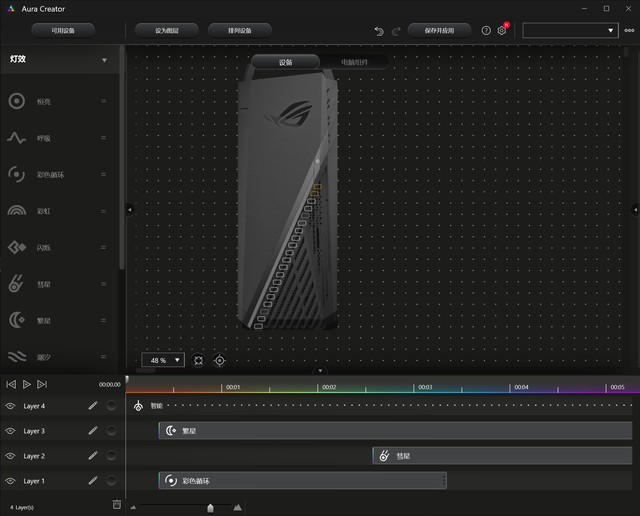
Task: Hide Layer 4 using its eye icon
Action: pyautogui.click(x=11, y=406)
